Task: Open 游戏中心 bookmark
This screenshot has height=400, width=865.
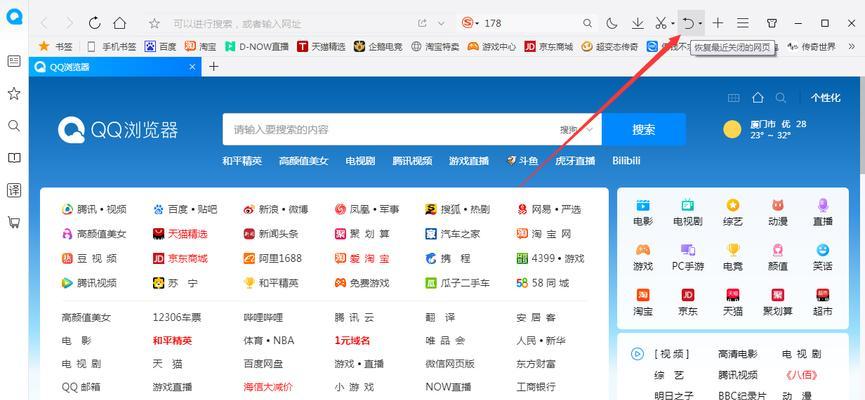Action: coord(492,47)
